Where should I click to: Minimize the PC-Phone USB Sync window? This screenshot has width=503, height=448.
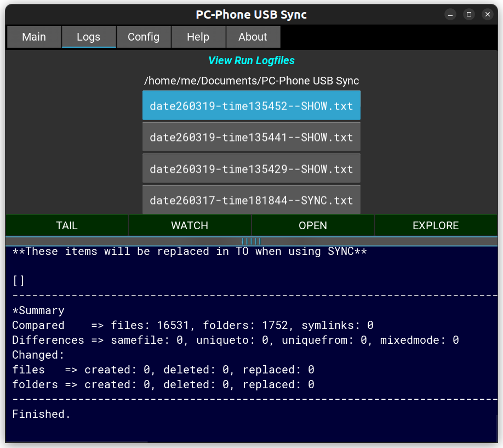point(450,14)
